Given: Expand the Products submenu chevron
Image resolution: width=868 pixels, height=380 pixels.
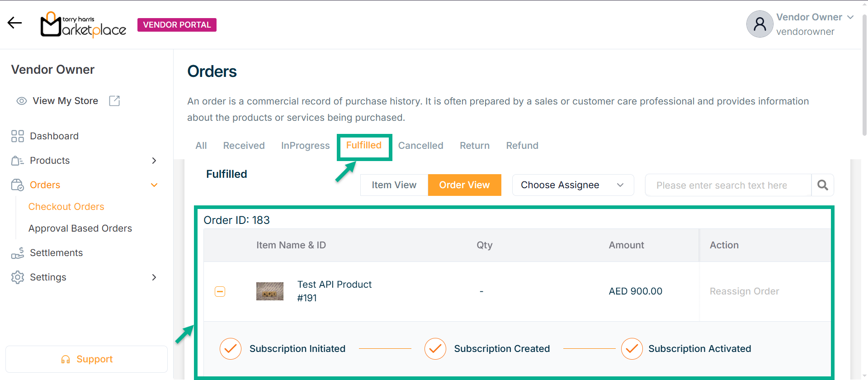Looking at the screenshot, I should [154, 161].
